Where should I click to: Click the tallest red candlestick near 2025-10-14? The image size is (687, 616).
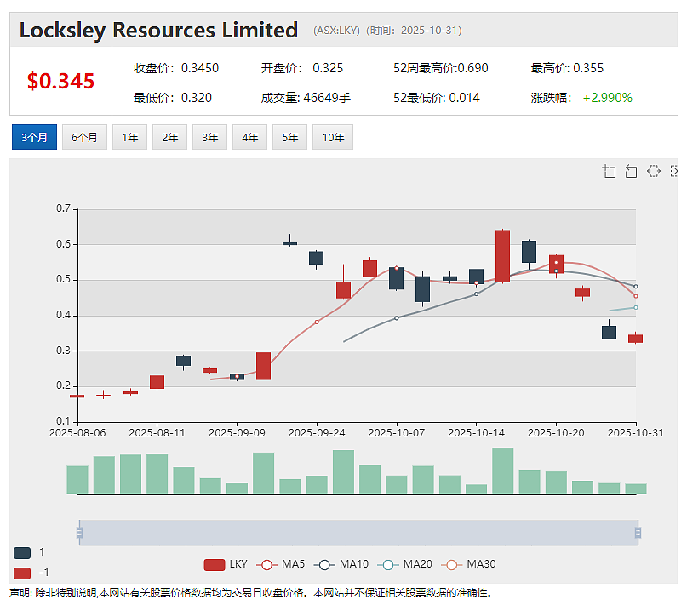[x=502, y=256]
